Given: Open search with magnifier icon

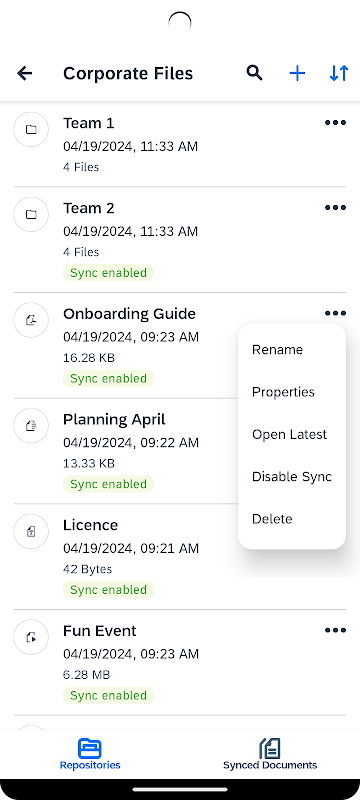Looking at the screenshot, I should 254,73.
